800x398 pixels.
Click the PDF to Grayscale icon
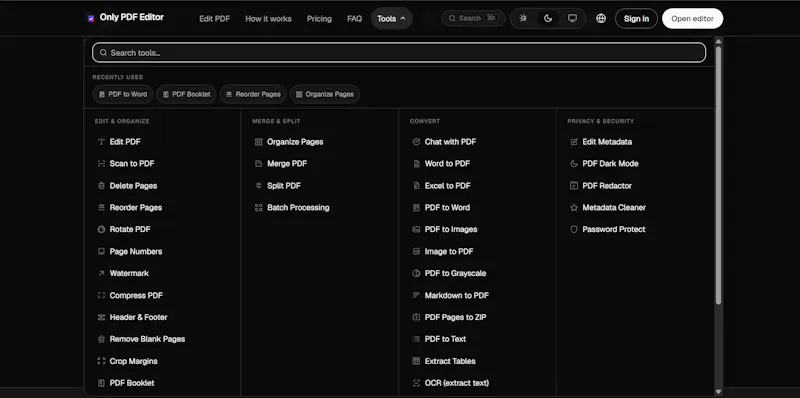pos(416,273)
